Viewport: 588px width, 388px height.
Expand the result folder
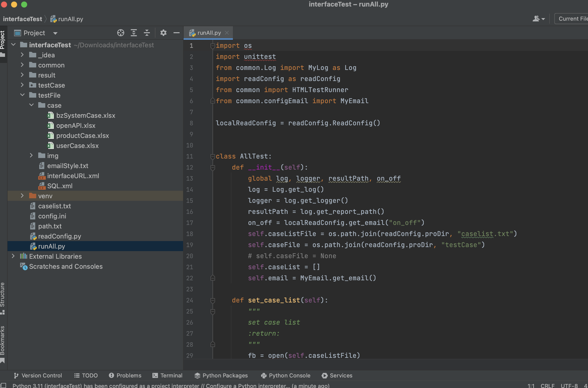[22, 75]
